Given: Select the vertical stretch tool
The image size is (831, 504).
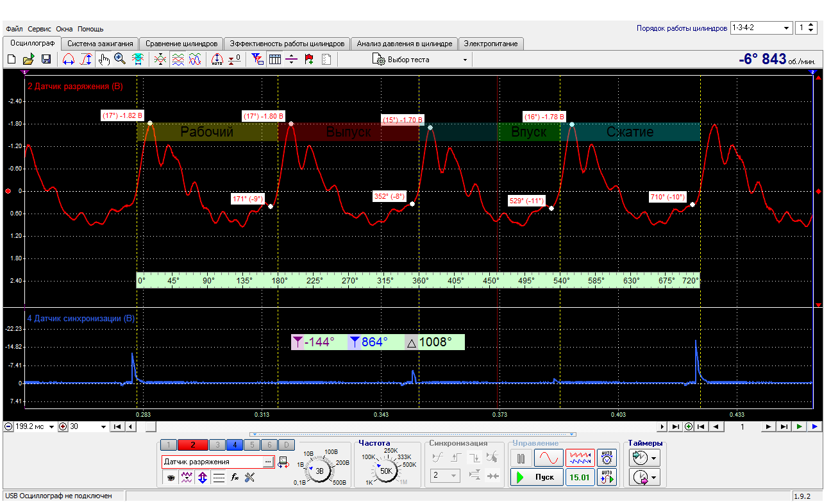Looking at the screenshot, I should pos(86,59).
